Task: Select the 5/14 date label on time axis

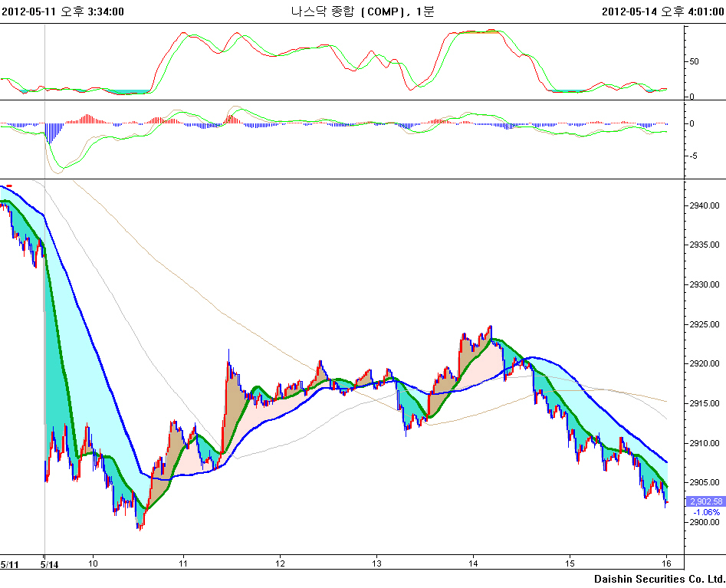Action: (49, 564)
